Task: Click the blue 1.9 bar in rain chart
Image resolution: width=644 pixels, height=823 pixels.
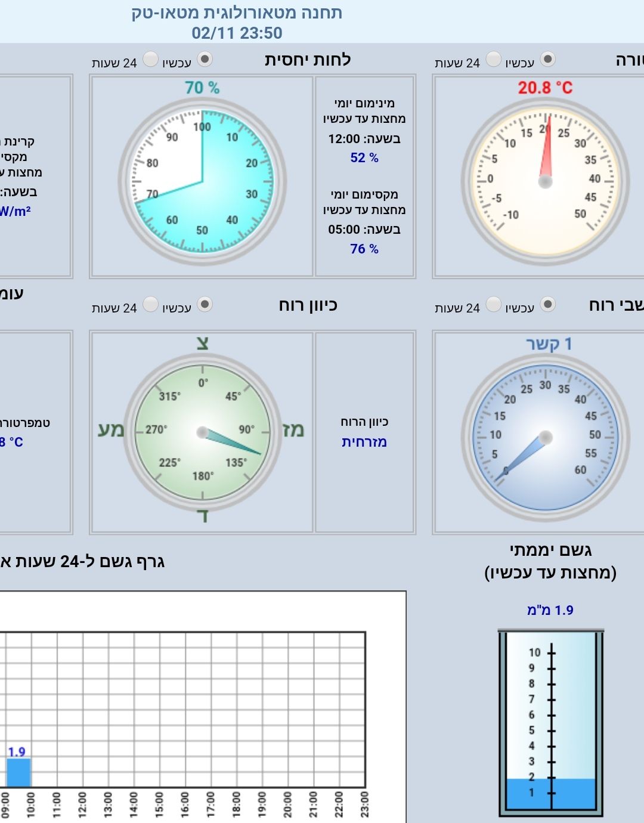Action: coord(18,772)
